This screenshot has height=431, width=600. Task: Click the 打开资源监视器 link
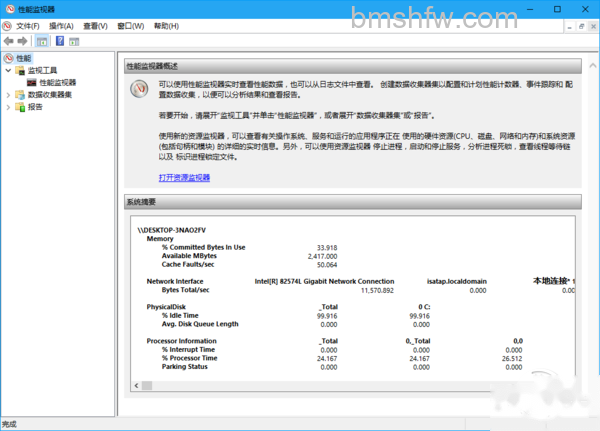coord(184,178)
